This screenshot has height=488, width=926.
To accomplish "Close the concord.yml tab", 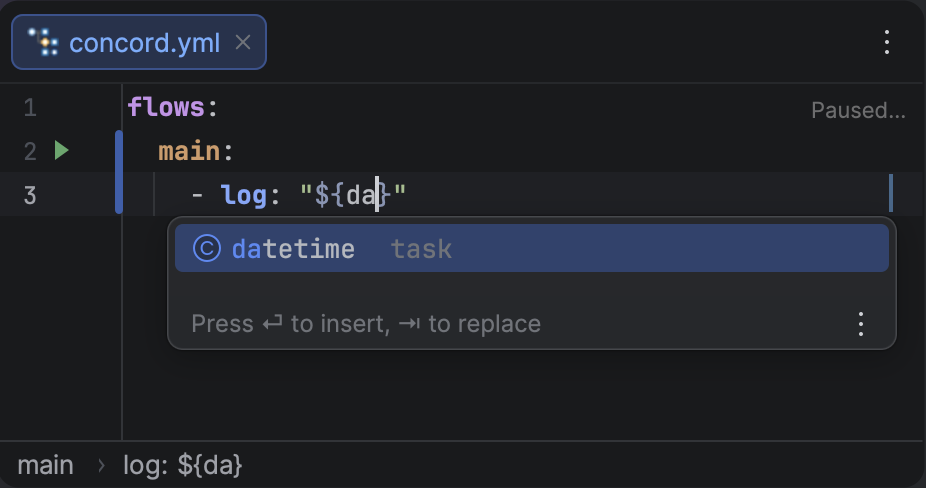I will 243,43.
